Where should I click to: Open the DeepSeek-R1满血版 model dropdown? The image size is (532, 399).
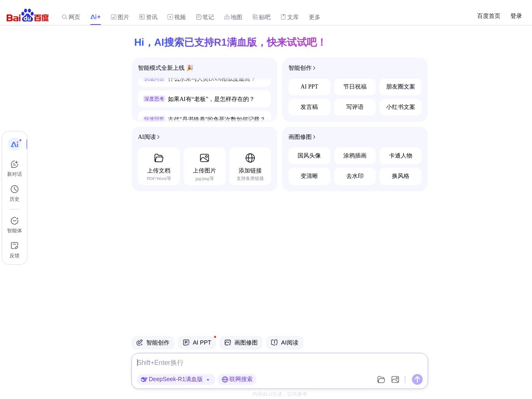176,379
